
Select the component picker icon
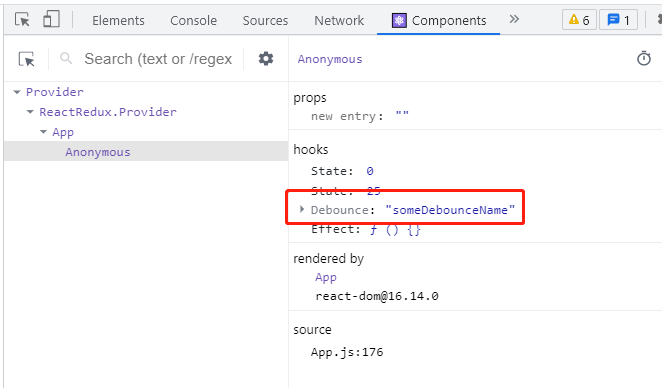click(27, 59)
